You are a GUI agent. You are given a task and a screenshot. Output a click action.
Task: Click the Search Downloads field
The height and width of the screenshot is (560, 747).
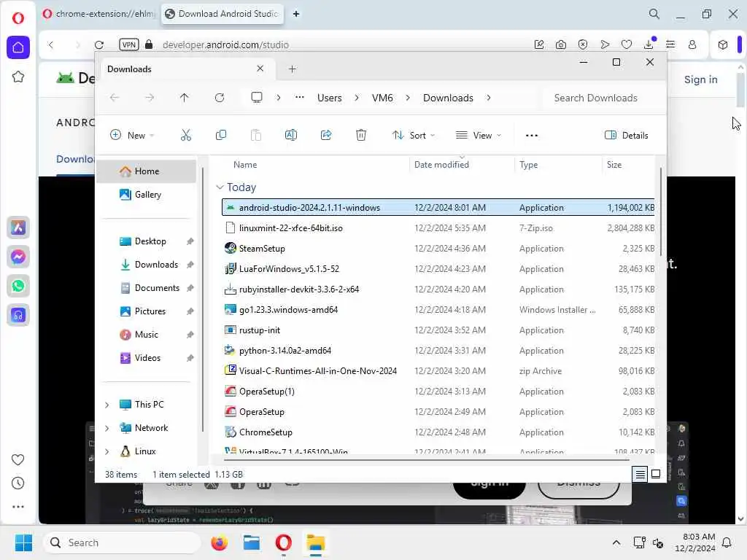pos(603,98)
